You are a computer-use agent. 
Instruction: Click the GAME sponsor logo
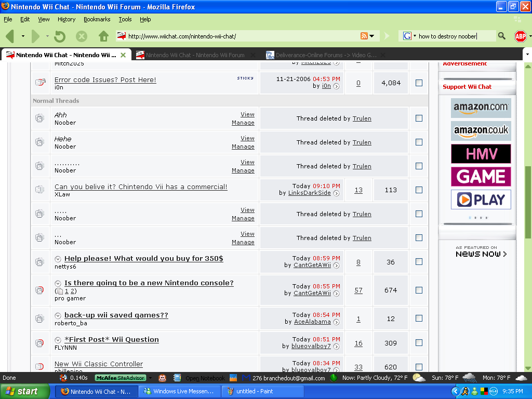tap(481, 177)
